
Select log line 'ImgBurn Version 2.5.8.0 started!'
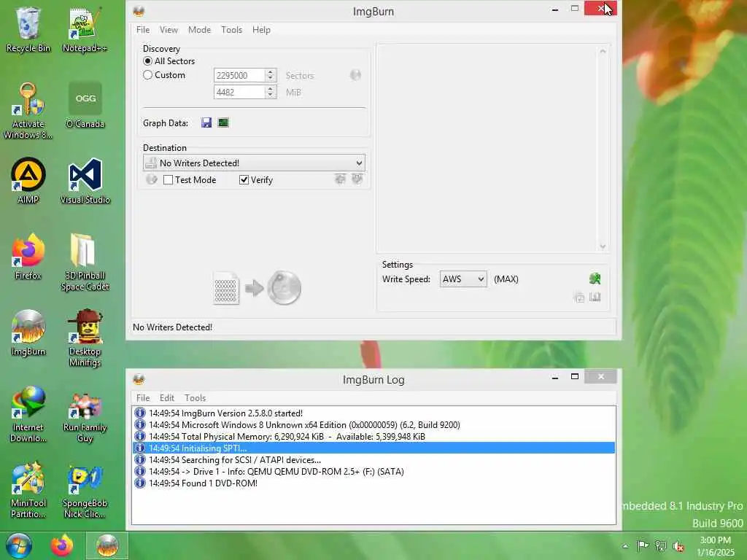click(373, 413)
